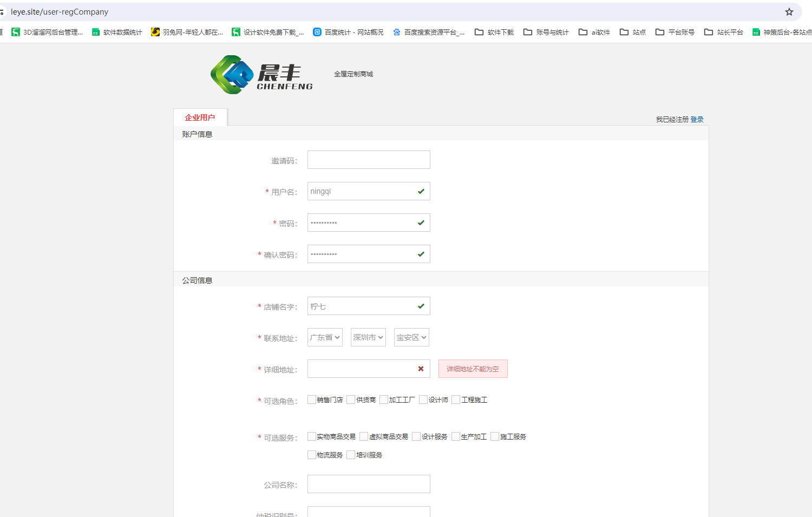Open the 羽兔网 bookmark
Image resolution: width=812 pixels, height=517 pixels.
pyautogui.click(x=187, y=32)
